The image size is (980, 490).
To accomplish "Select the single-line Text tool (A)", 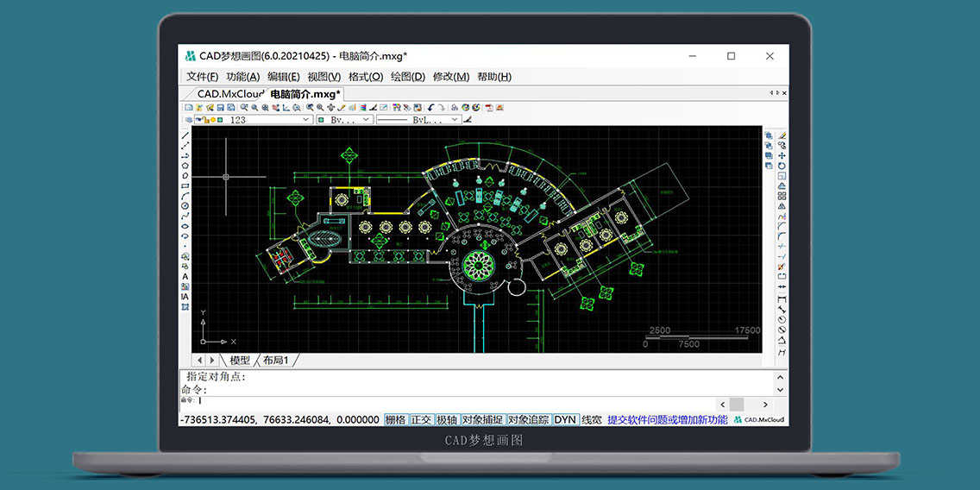I will pos(185,277).
